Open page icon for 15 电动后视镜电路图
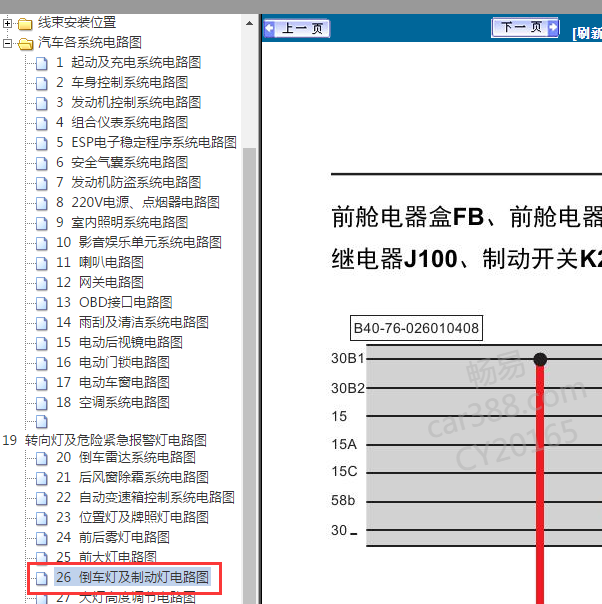 (42, 344)
